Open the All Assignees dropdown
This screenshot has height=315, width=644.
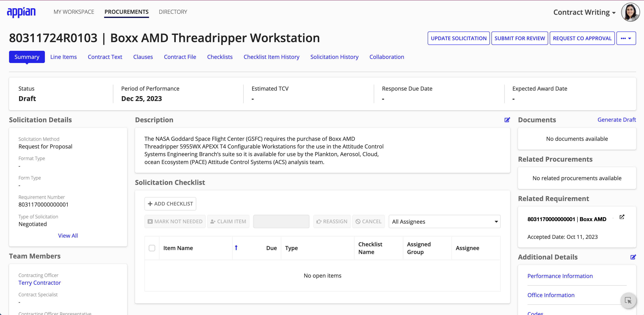point(444,221)
